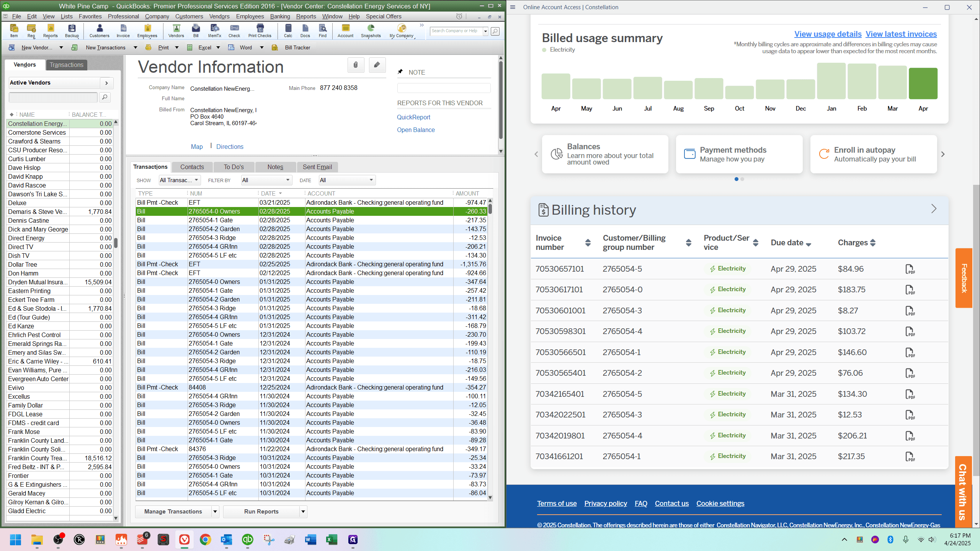
Task: Open View latest invoices link
Action: click(901, 34)
